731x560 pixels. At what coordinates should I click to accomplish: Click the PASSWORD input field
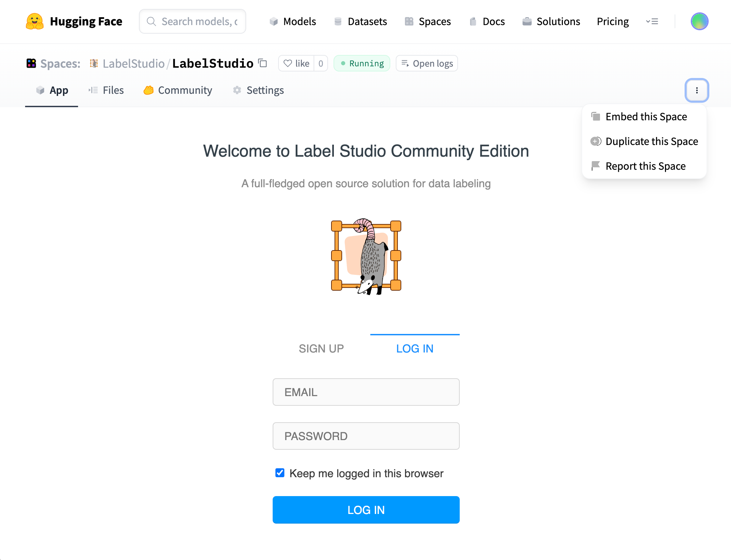(366, 436)
